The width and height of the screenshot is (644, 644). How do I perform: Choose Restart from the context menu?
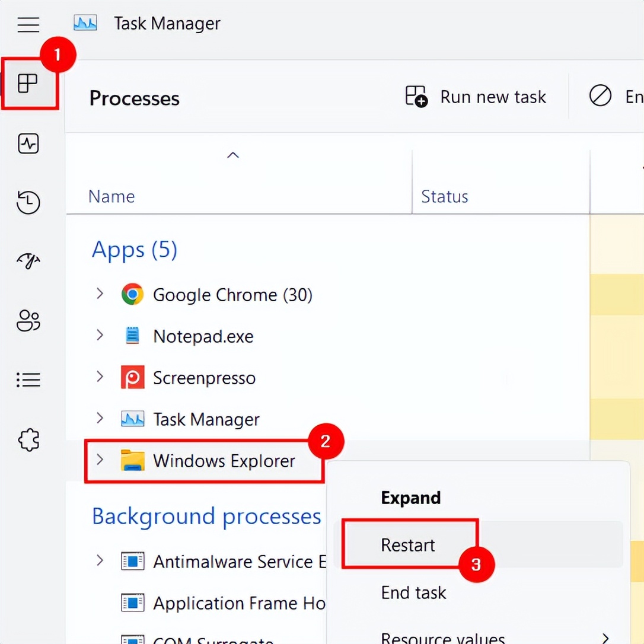pyautogui.click(x=408, y=545)
